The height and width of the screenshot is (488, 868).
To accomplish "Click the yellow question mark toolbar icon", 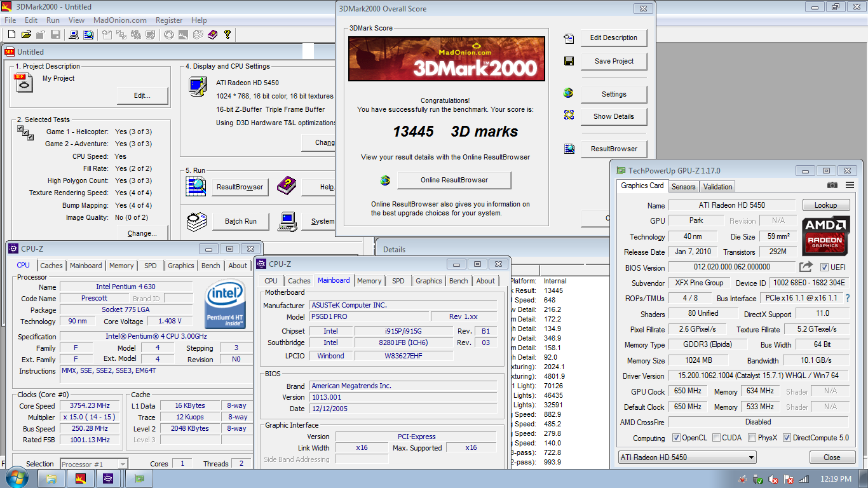I will click(227, 34).
